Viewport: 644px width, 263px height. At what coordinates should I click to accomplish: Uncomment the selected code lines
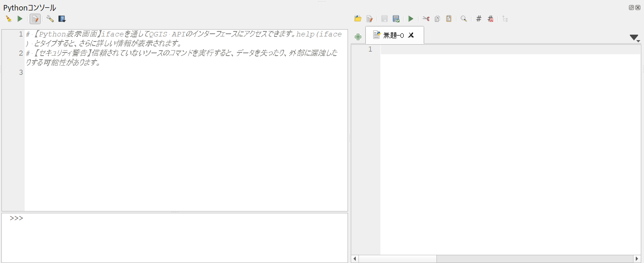point(490,19)
